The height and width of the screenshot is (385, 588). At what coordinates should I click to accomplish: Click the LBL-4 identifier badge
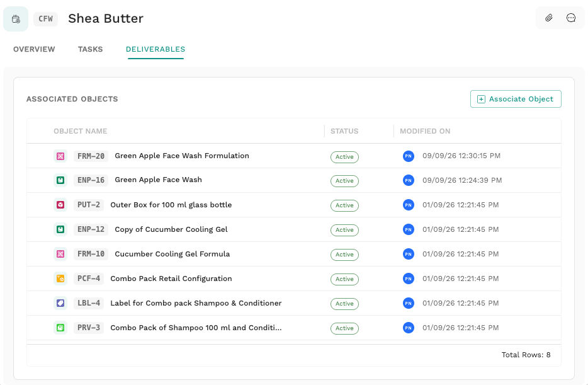tap(89, 303)
